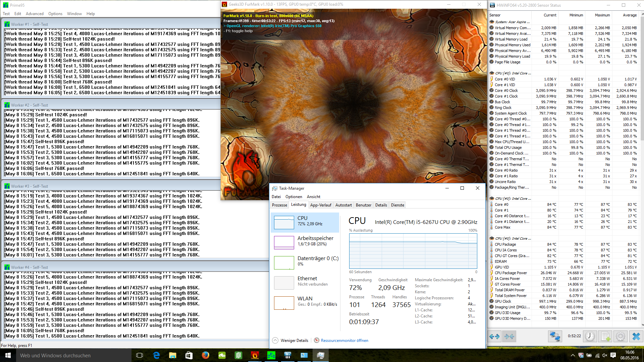Viewport: 644px width, 362px height.
Task: Click Worker #1 window icon in Prime95
Action: 7,24
